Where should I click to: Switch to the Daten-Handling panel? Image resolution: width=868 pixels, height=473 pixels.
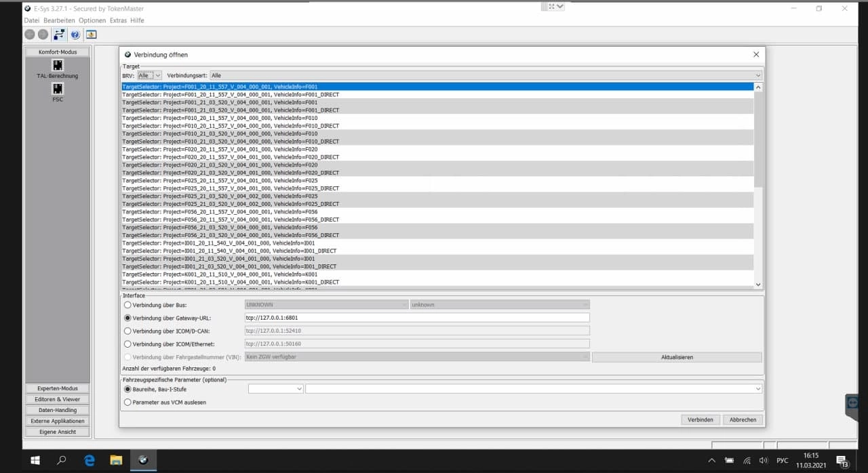[58, 410]
